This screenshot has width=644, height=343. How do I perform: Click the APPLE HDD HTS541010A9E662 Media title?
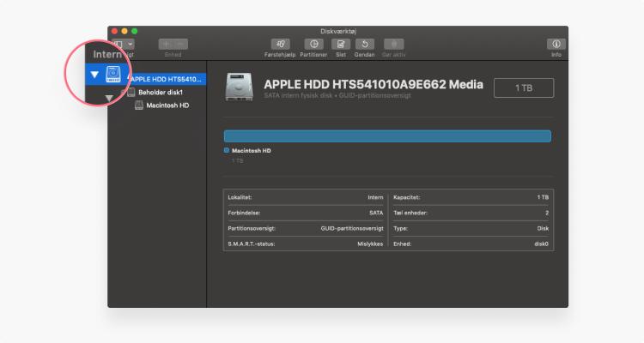tap(374, 85)
